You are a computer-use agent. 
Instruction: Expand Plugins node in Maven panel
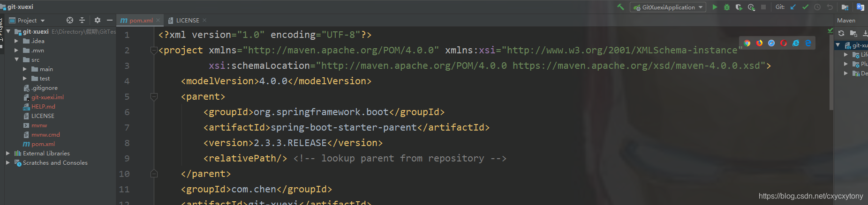pyautogui.click(x=846, y=64)
